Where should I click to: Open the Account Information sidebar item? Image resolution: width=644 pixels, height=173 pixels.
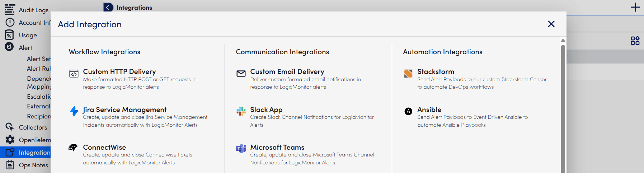(x=34, y=23)
